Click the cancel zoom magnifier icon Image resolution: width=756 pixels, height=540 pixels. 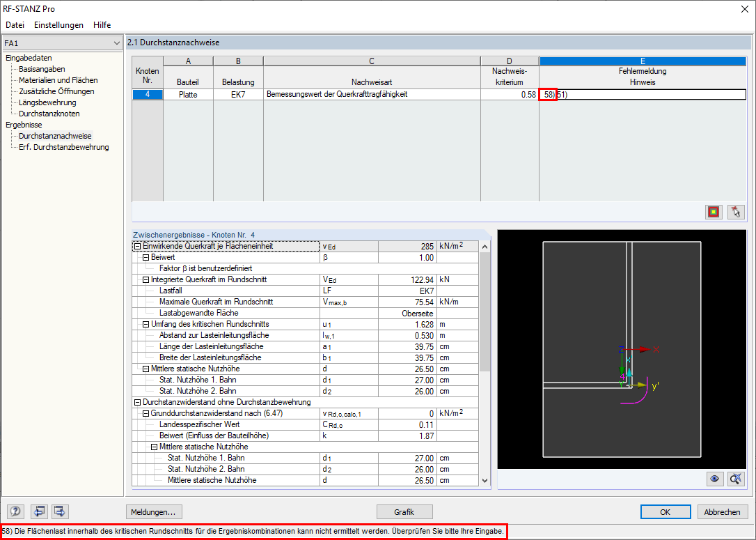pyautogui.click(x=736, y=479)
